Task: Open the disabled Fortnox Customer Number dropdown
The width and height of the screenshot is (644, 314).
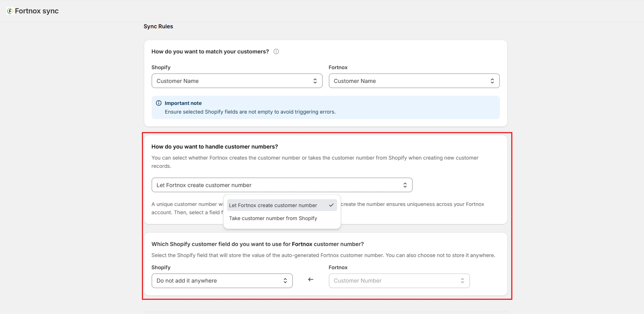Action: tap(399, 281)
